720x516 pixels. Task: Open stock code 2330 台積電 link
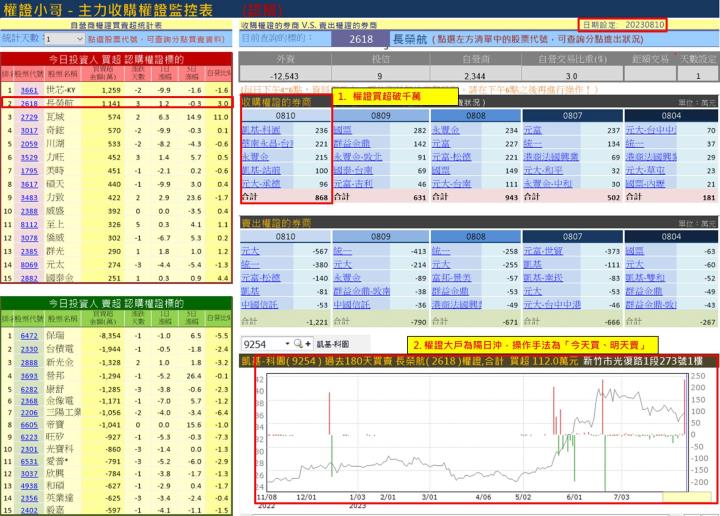[x=29, y=349]
